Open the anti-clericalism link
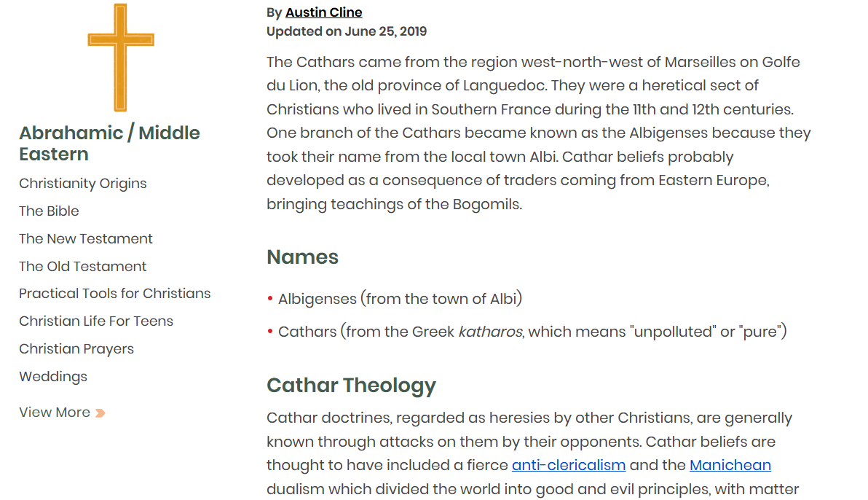Screen dimensions: 868x500 pyautogui.click(x=569, y=465)
